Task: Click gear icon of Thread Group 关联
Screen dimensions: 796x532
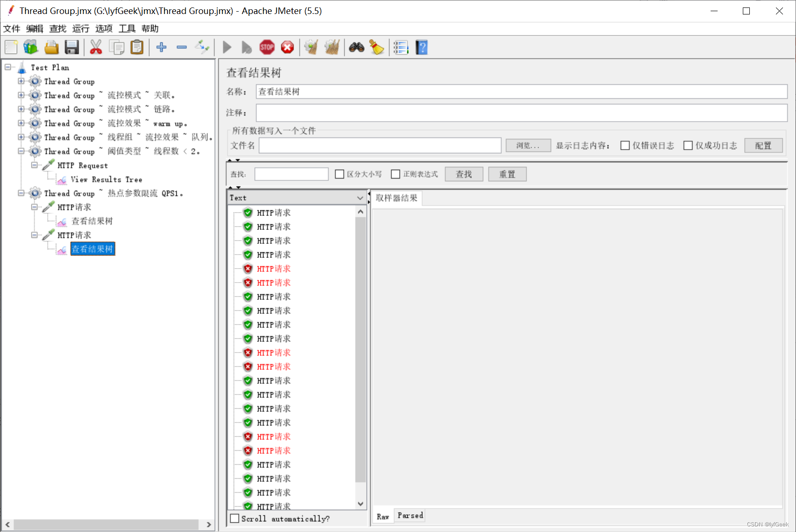Action: (35, 95)
